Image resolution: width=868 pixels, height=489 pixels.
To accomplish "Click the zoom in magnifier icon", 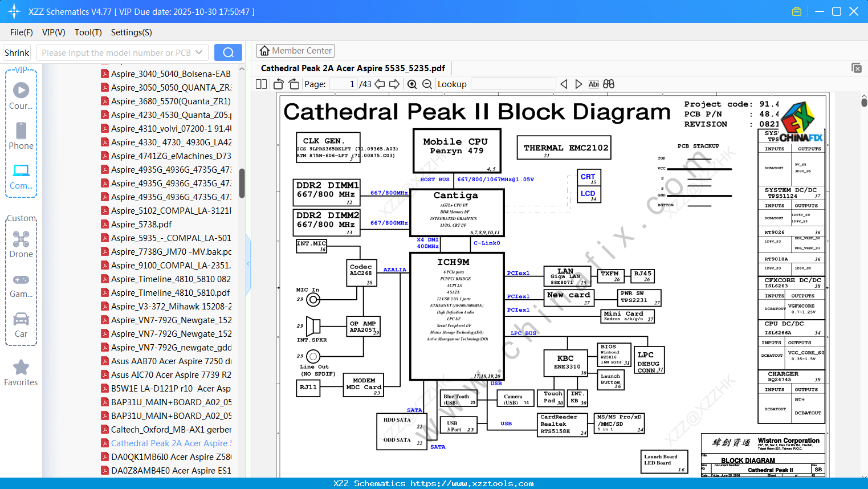I will click(412, 84).
